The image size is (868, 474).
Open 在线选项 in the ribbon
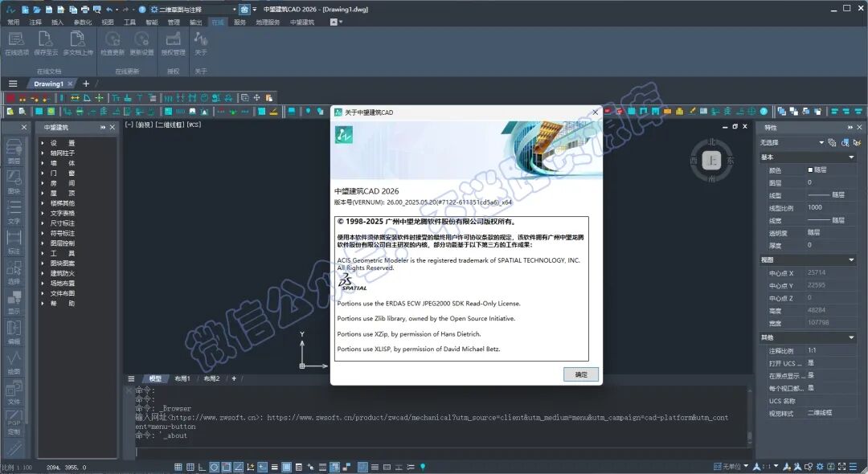(x=17, y=43)
